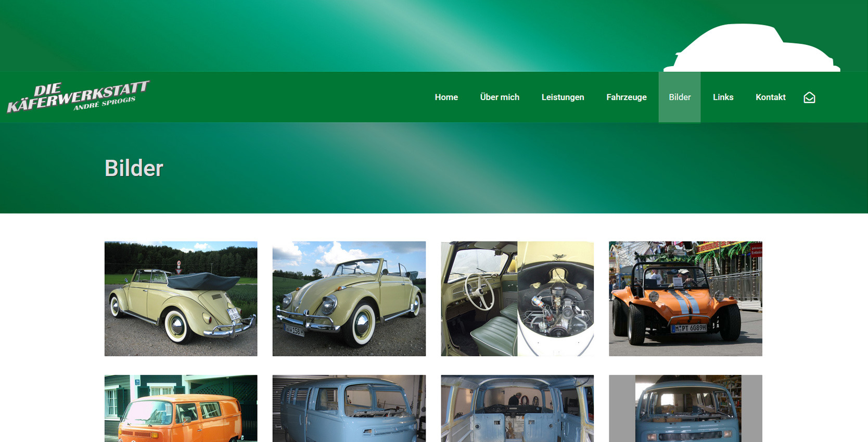Navigate to Fahrzeuge

(x=626, y=97)
